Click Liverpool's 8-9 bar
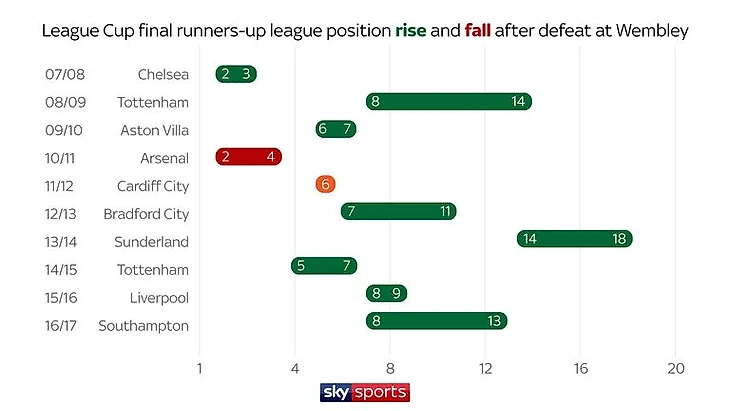Screen dimensions: 730x411 click(x=386, y=293)
